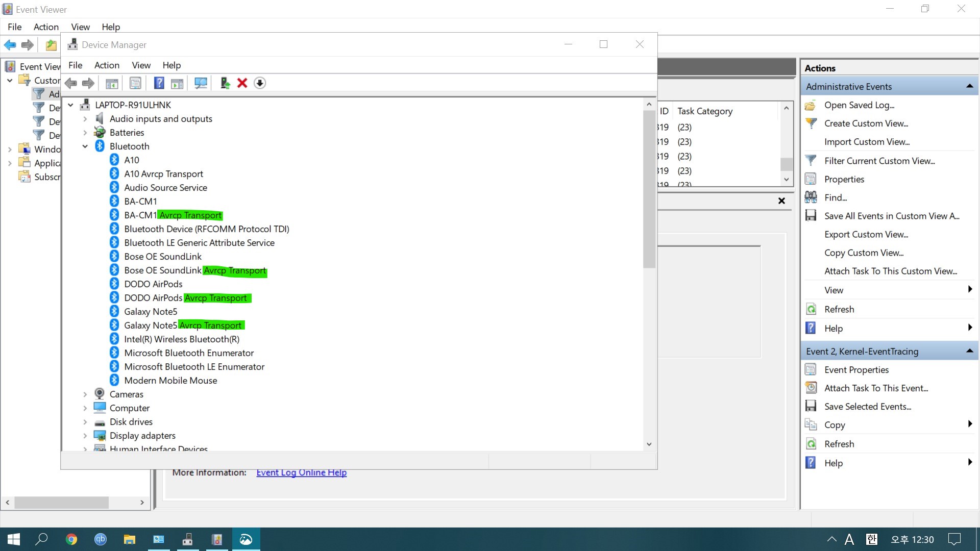Expand Audio inputs and outputs category
Image resolution: width=980 pixels, height=551 pixels.
coord(85,119)
